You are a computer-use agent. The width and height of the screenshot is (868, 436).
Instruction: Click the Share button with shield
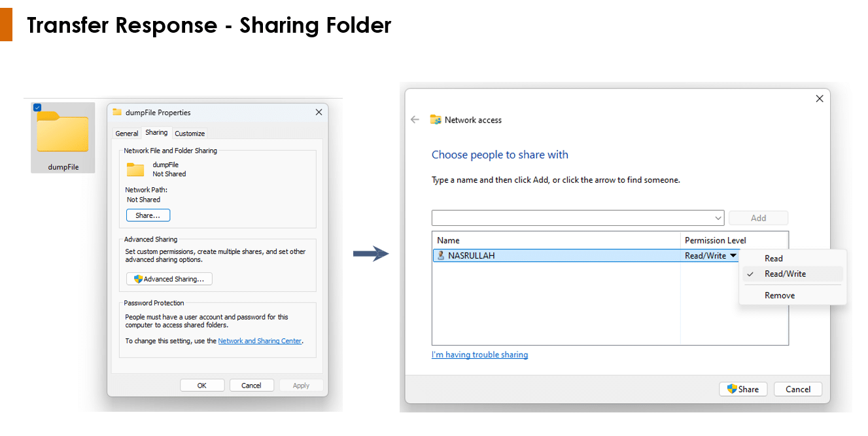(742, 389)
